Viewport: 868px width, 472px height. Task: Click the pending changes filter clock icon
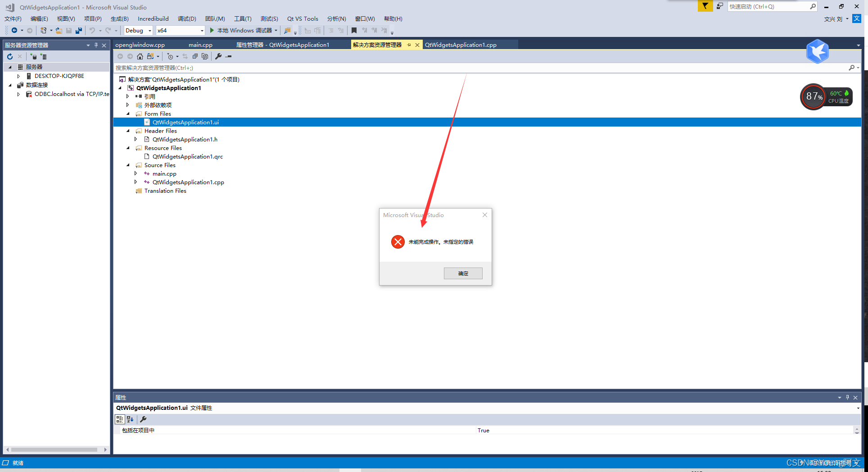coord(170,56)
